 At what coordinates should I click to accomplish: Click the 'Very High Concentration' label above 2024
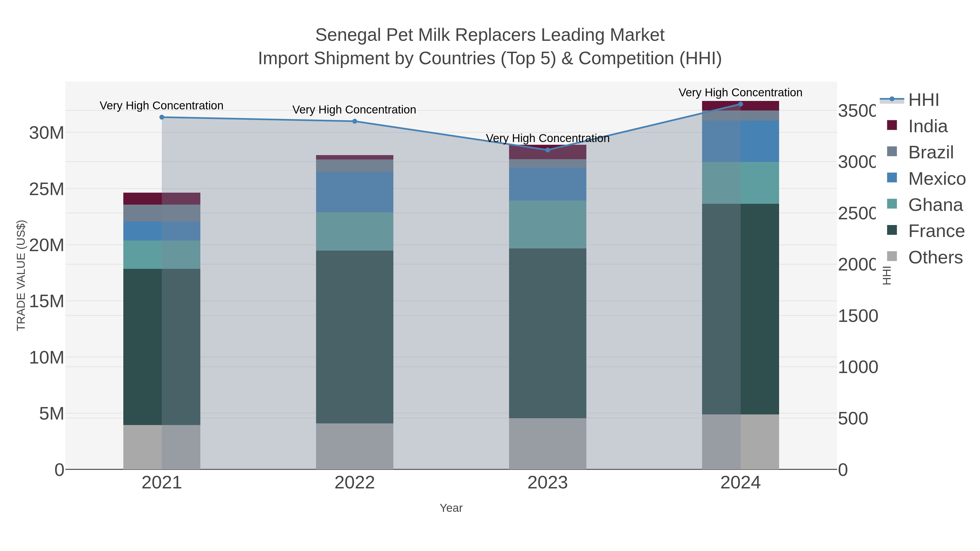pos(740,93)
